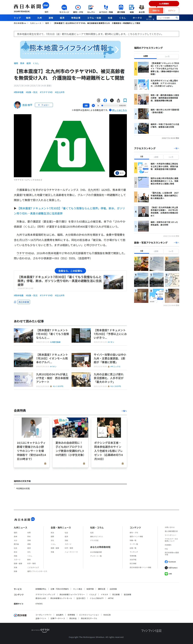Click the β版 audio badge

(x=86, y=106)
